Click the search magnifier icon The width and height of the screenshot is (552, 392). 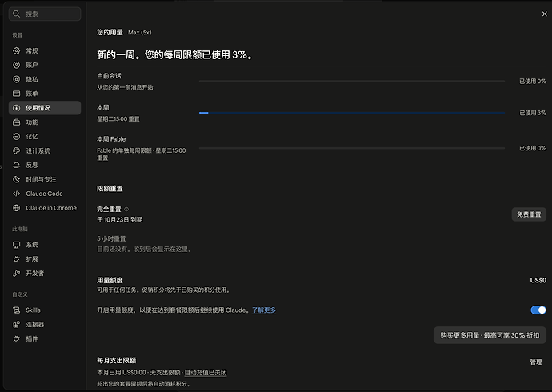pyautogui.click(x=16, y=14)
